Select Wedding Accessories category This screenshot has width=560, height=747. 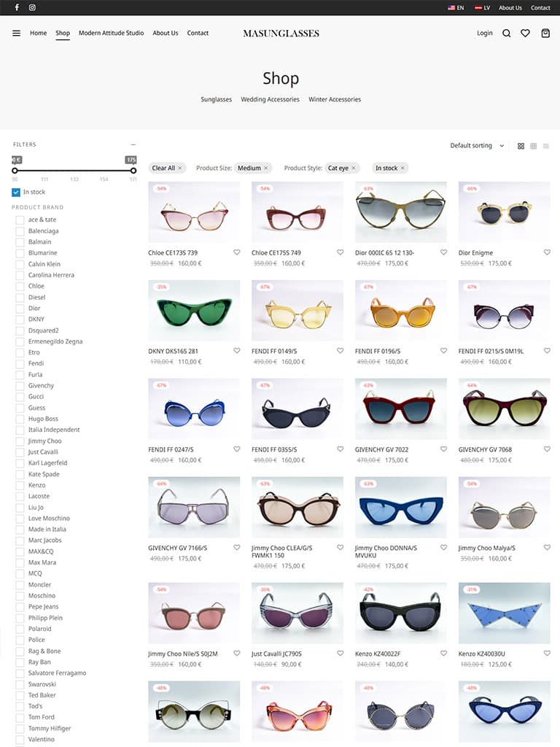(270, 99)
